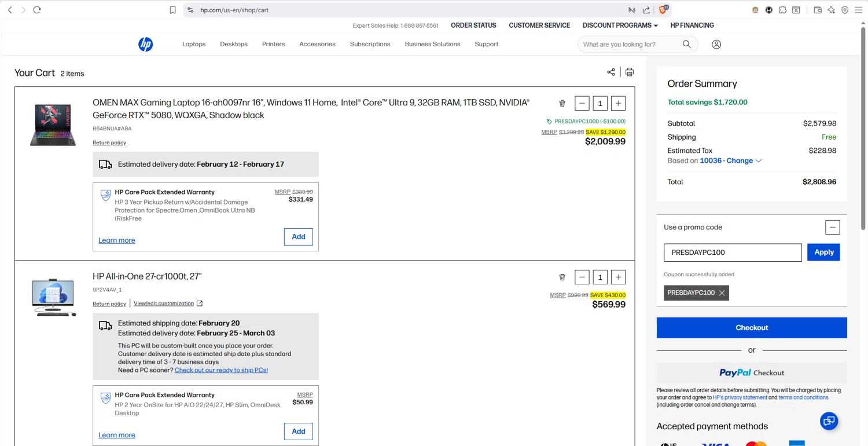
Task: Click the browser back arrow
Action: (10, 10)
